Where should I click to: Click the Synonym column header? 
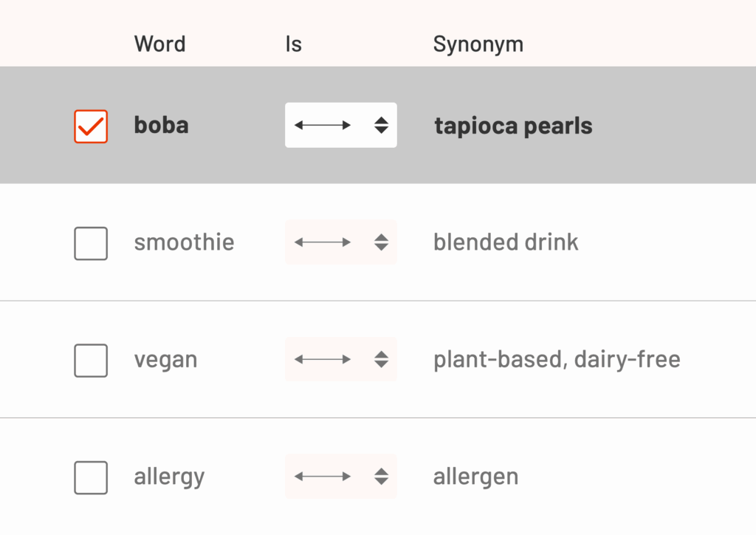tap(478, 44)
